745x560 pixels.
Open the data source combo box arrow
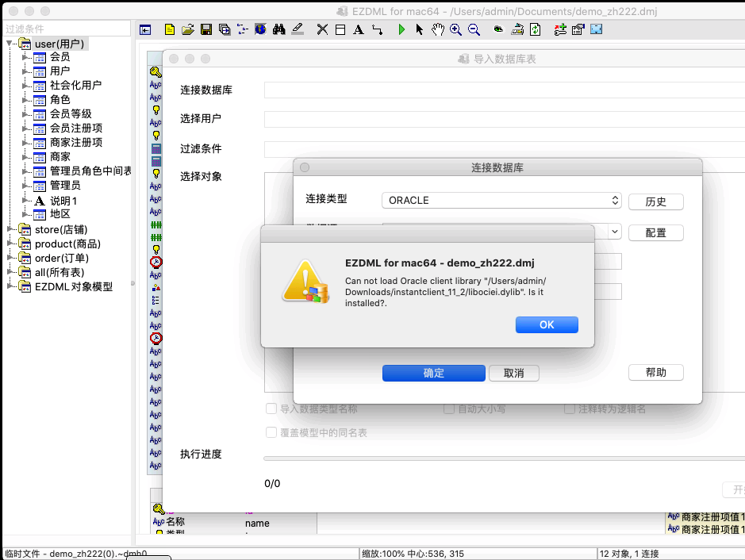[615, 232]
